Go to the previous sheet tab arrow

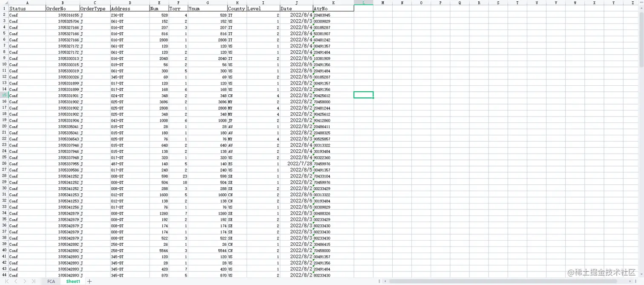tap(16, 281)
